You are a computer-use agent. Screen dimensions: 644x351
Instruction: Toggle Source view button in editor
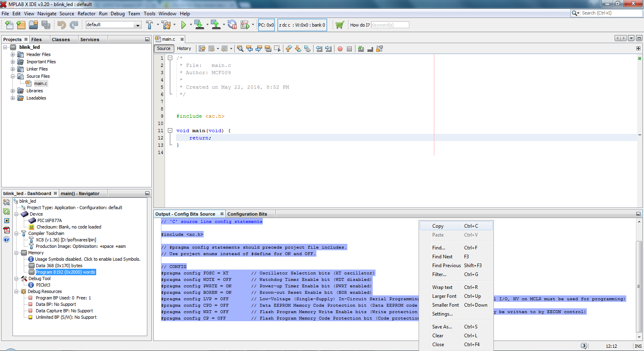tap(164, 48)
